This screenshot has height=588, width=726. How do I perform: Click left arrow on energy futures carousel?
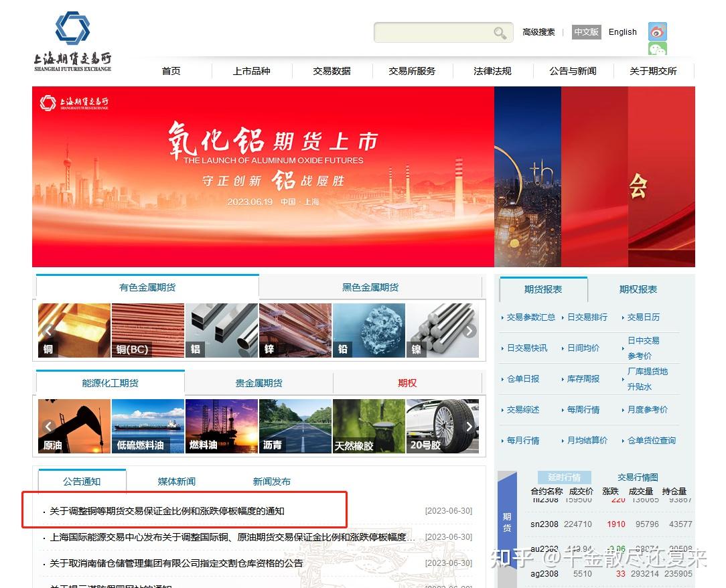48,427
